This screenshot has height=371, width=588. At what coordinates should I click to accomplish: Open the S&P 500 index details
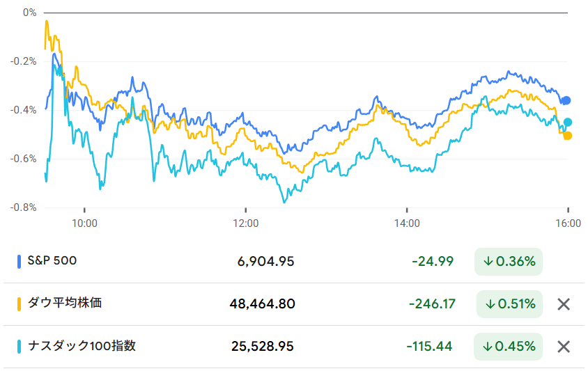coord(52,261)
